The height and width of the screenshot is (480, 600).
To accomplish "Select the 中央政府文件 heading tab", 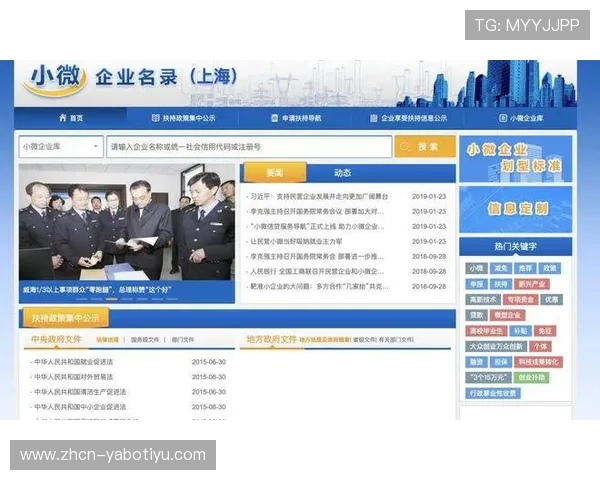I will coord(56,339).
